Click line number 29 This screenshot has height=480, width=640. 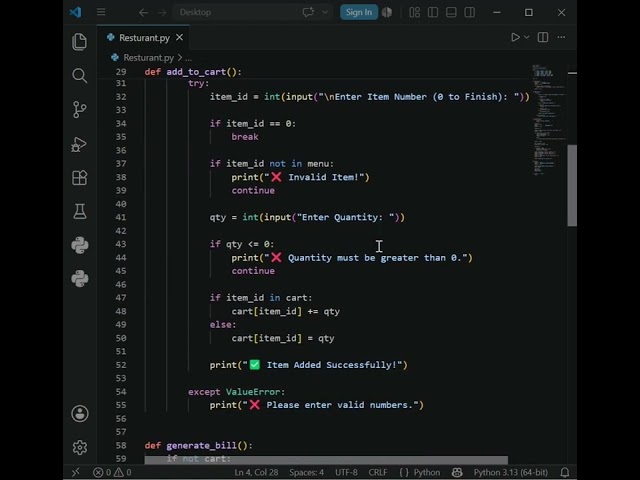(121, 72)
